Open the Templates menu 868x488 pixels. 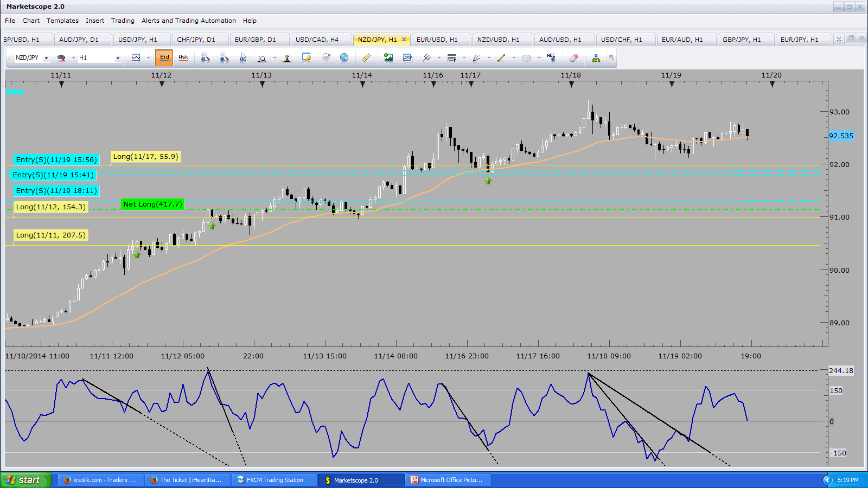point(62,21)
